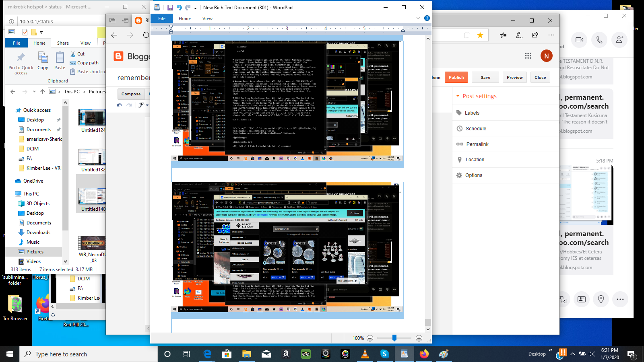Open Blogger font style dropdown
644x362 pixels.
tap(144, 105)
